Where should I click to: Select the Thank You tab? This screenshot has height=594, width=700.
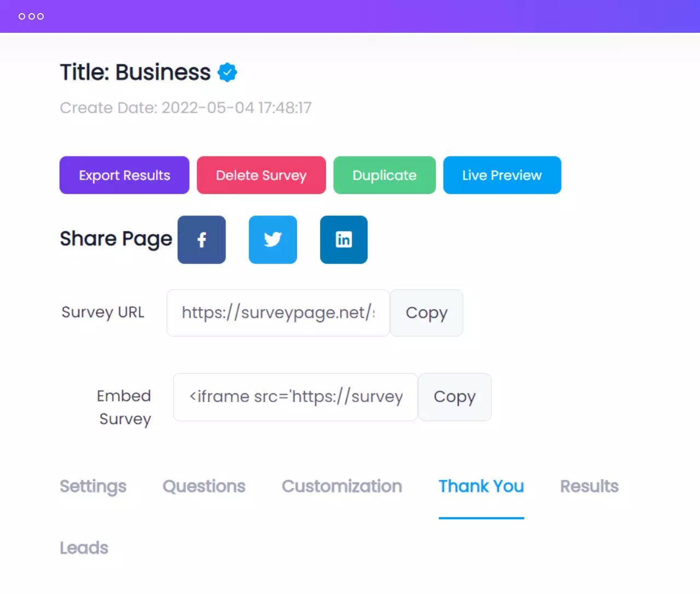click(x=481, y=486)
